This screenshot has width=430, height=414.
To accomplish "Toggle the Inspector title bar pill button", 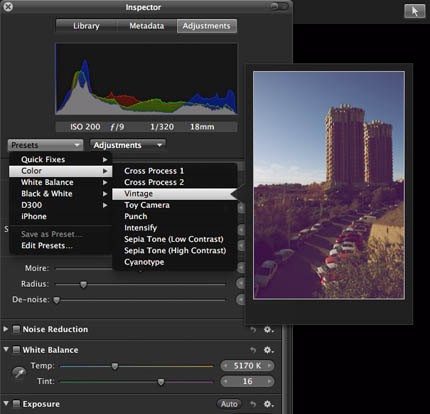I will (279, 7).
